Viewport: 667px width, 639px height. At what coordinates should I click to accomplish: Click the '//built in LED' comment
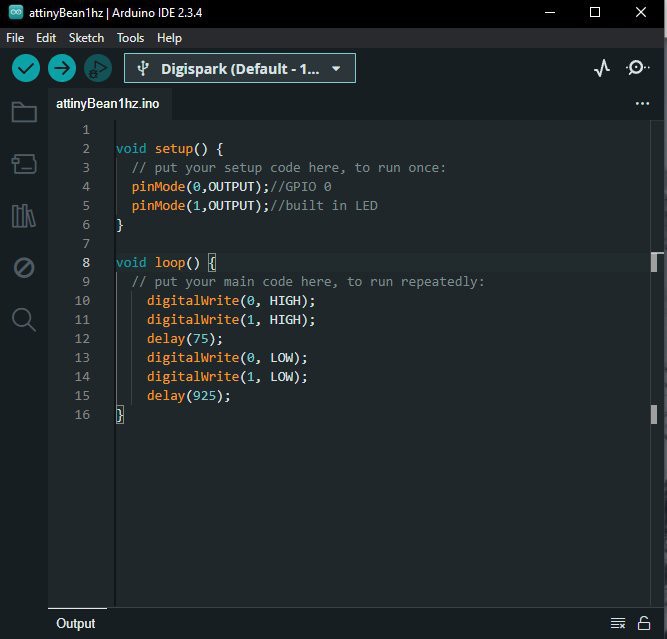(324, 206)
